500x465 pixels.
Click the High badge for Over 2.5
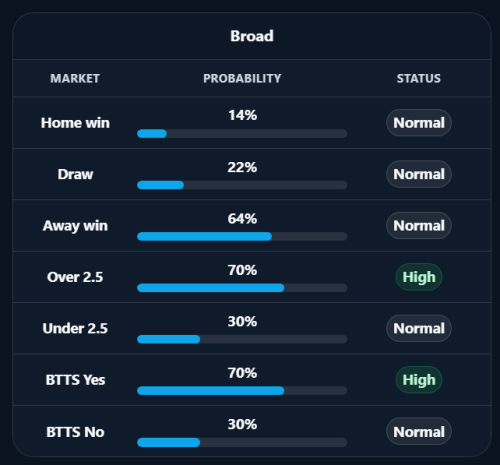[419, 277]
